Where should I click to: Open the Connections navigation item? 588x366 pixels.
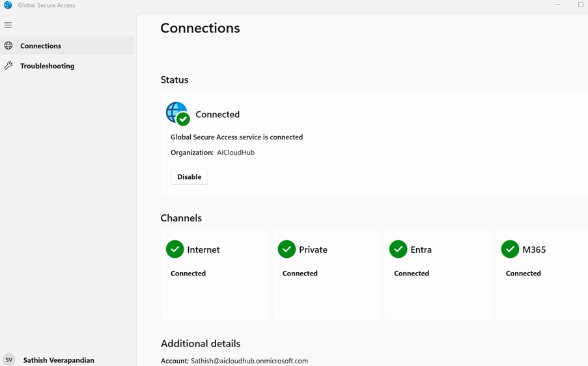(40, 46)
